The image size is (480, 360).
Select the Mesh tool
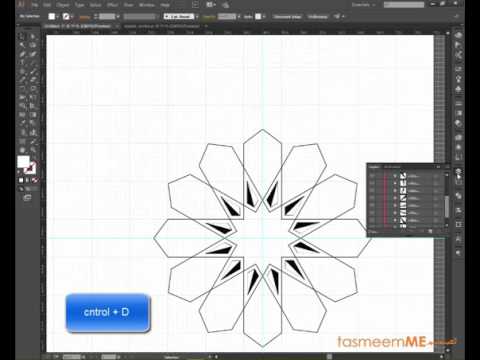22,115
